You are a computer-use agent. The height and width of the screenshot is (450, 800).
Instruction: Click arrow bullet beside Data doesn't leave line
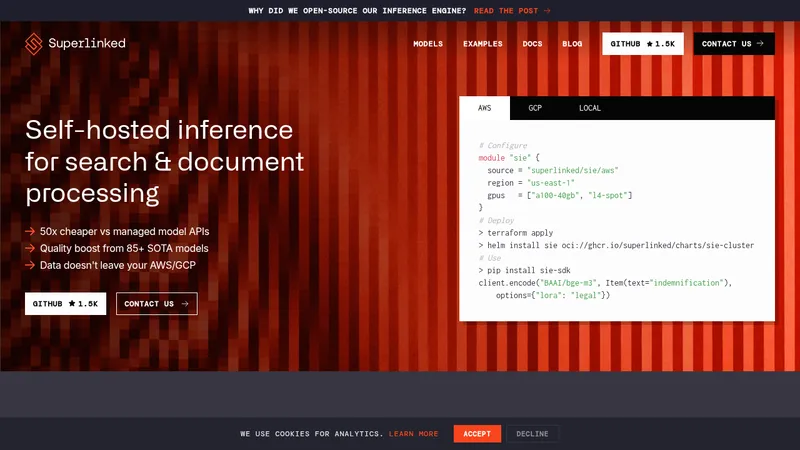[30, 265]
